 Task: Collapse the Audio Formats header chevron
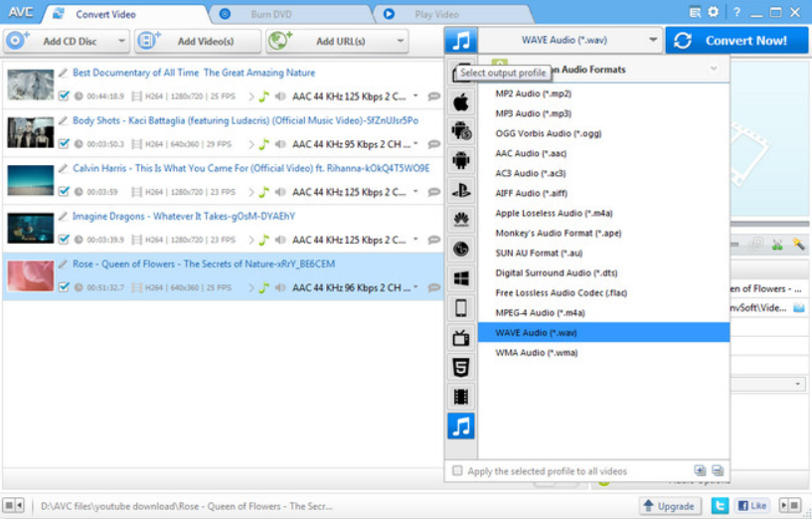pyautogui.click(x=714, y=69)
